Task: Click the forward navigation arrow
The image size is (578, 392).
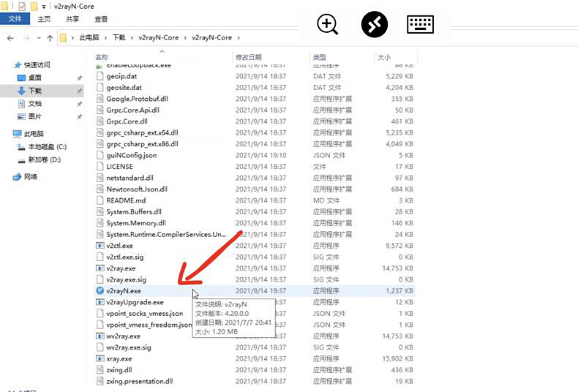Action: (26, 38)
